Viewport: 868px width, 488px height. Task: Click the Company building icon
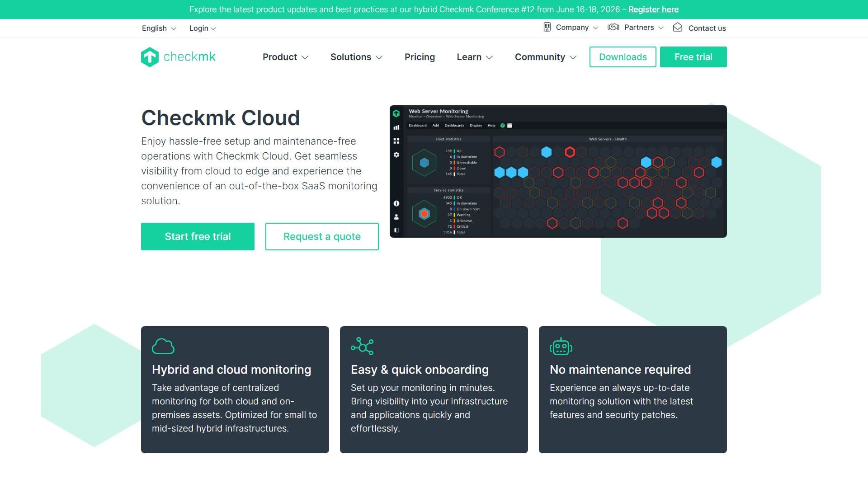click(547, 27)
